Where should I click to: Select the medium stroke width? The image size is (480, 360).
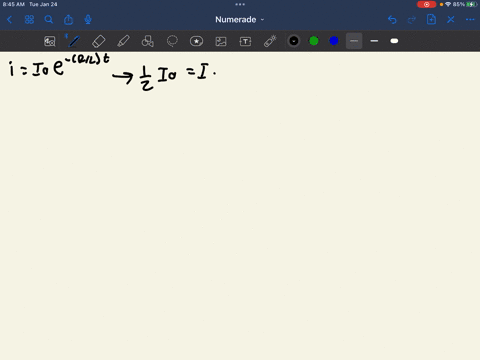click(374, 41)
